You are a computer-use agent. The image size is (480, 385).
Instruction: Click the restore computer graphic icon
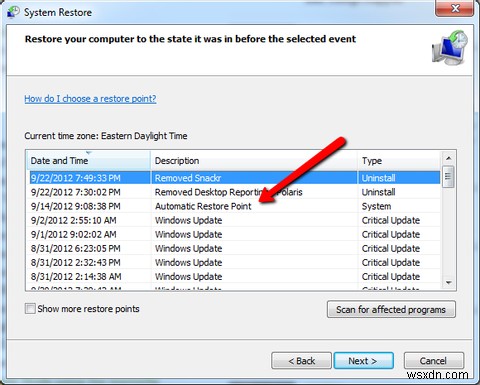[x=450, y=47]
